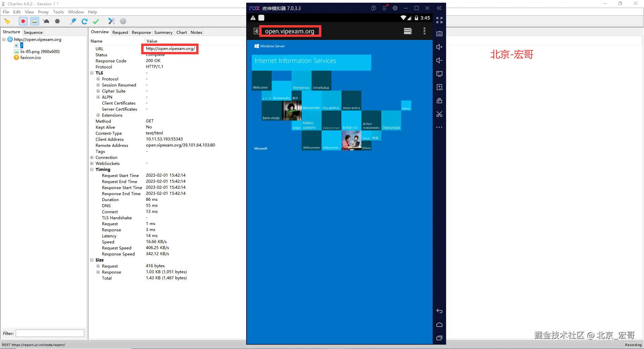Toggle SSL proxying in the Charles toolbar

[35, 21]
